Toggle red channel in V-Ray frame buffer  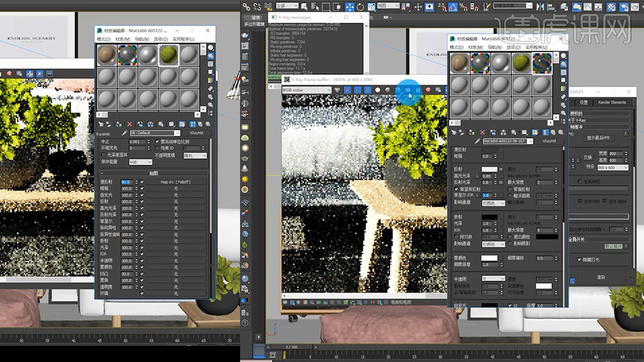[347, 90]
